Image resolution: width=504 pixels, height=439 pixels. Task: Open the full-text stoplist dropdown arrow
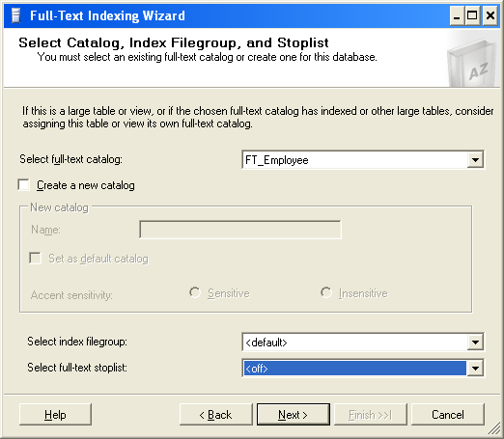(475, 368)
